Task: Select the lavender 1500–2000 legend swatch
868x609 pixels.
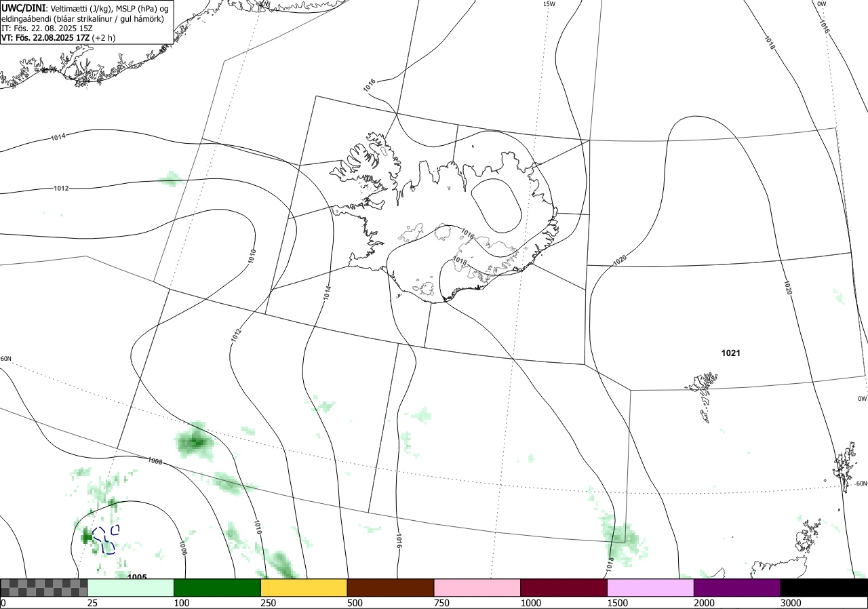Action: coord(651,587)
